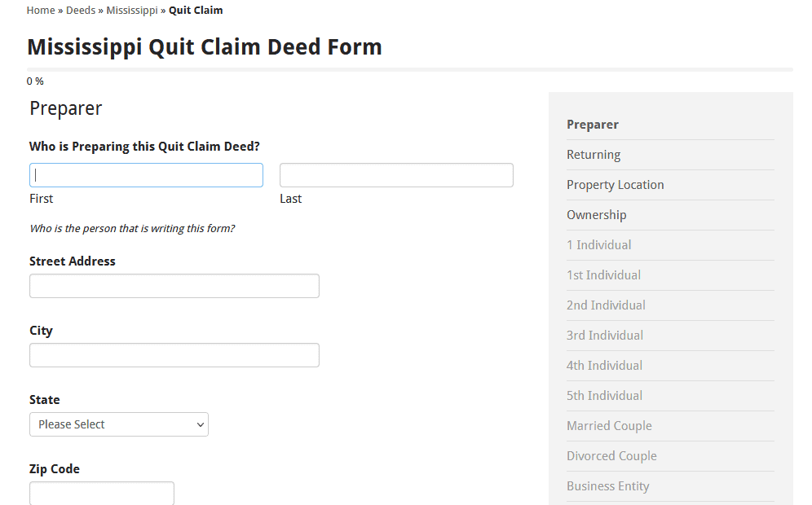Open the Property Location section
The width and height of the screenshot is (812, 505).
click(x=616, y=184)
